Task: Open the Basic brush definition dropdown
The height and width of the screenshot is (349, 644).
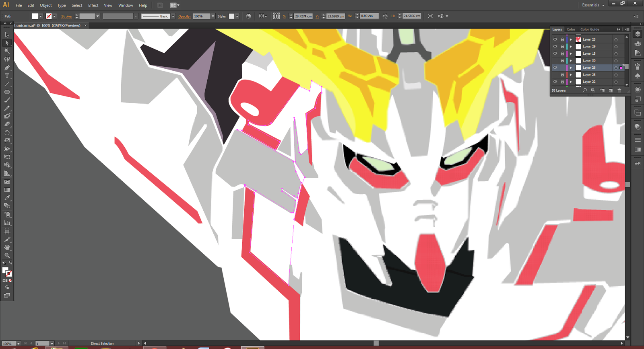Action: (173, 16)
